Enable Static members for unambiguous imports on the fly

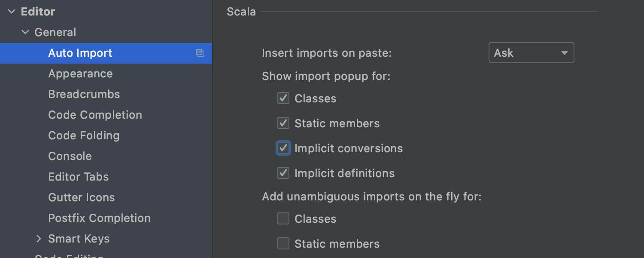tap(283, 244)
